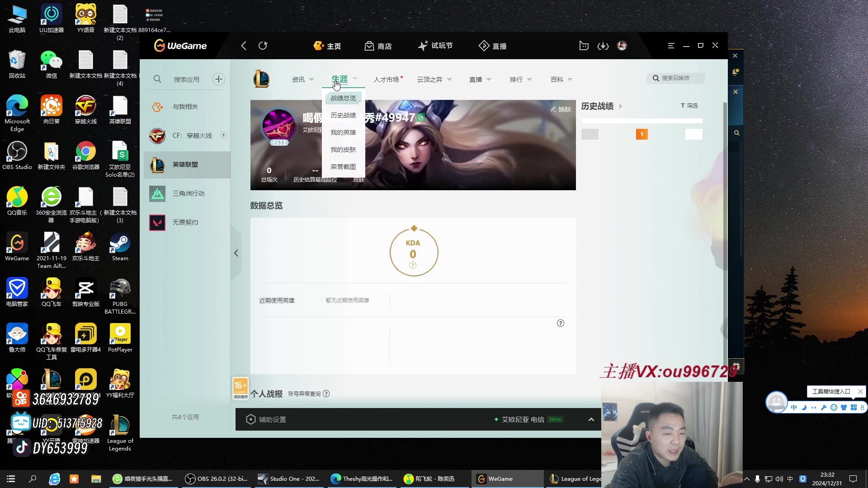The image size is (868, 488).
Task: Select 无畏契约 in sidebar
Action: point(187,222)
